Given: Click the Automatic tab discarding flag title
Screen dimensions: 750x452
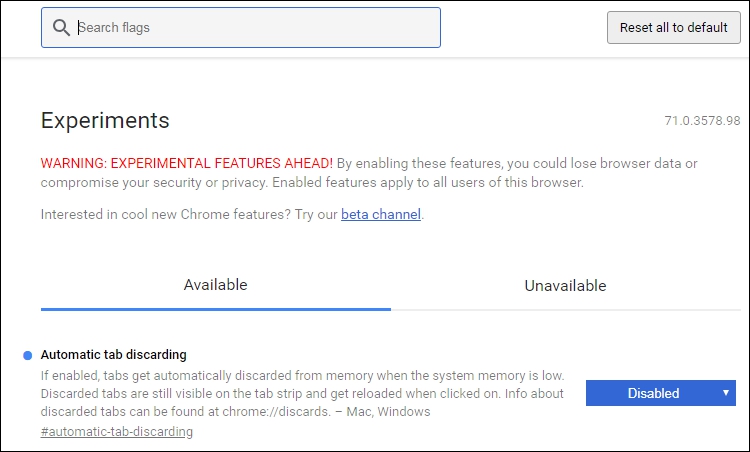Looking at the screenshot, I should [x=113, y=355].
